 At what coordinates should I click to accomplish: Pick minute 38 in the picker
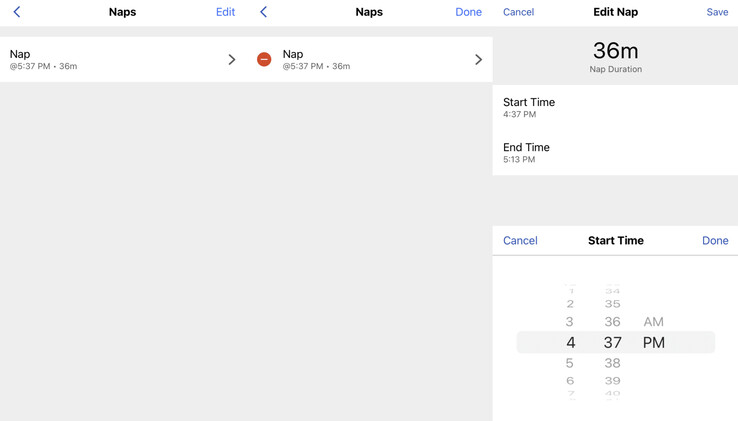coord(612,363)
